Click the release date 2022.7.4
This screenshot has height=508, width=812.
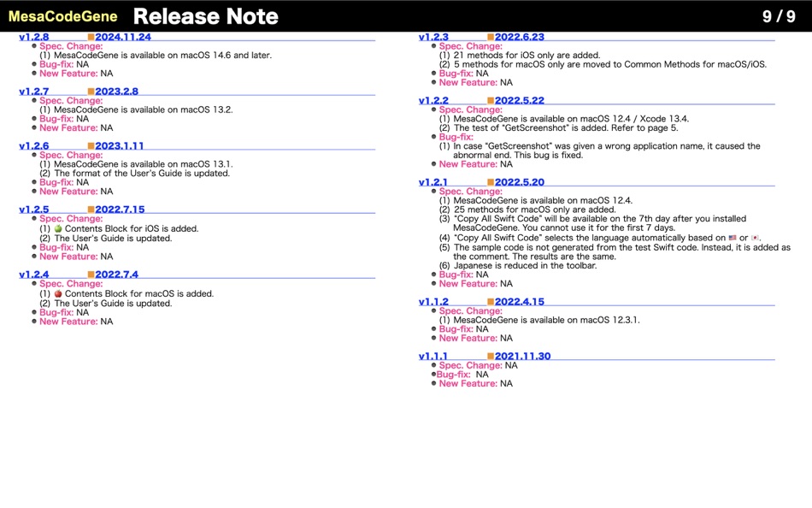(x=116, y=275)
